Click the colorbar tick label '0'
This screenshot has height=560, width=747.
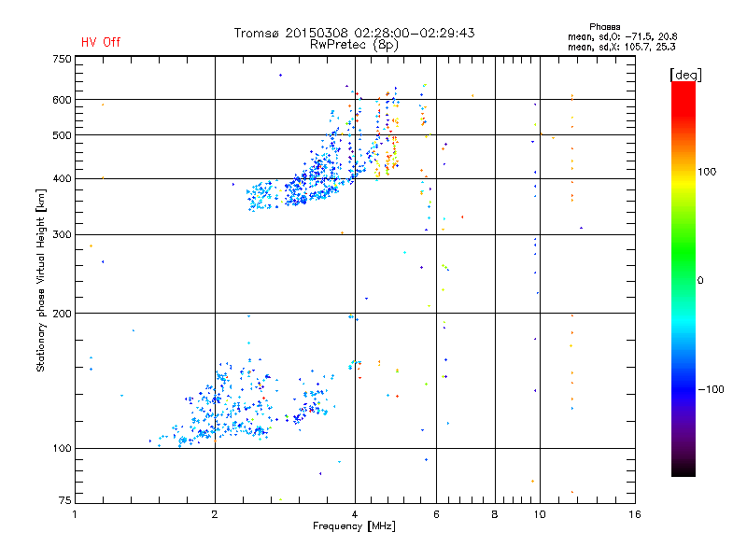[x=700, y=281]
